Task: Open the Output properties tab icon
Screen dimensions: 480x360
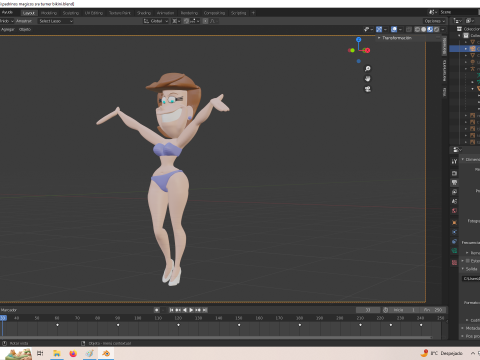Action: (454, 183)
